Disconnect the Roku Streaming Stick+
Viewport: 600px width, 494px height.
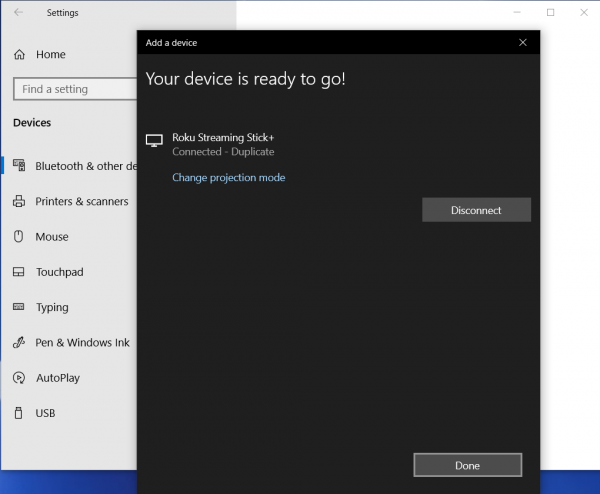pos(476,210)
